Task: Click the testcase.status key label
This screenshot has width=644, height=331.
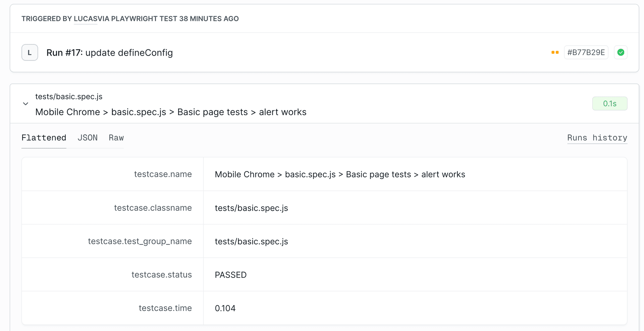Action: pyautogui.click(x=161, y=275)
